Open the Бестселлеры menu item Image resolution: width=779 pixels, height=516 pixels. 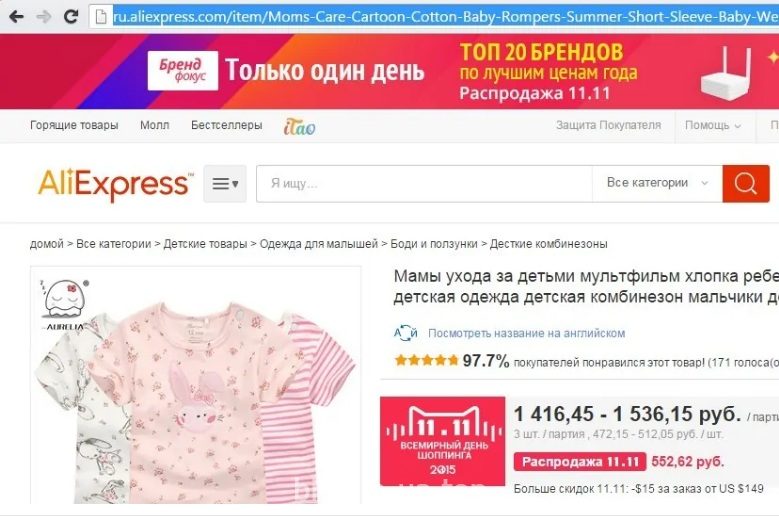pyautogui.click(x=227, y=125)
